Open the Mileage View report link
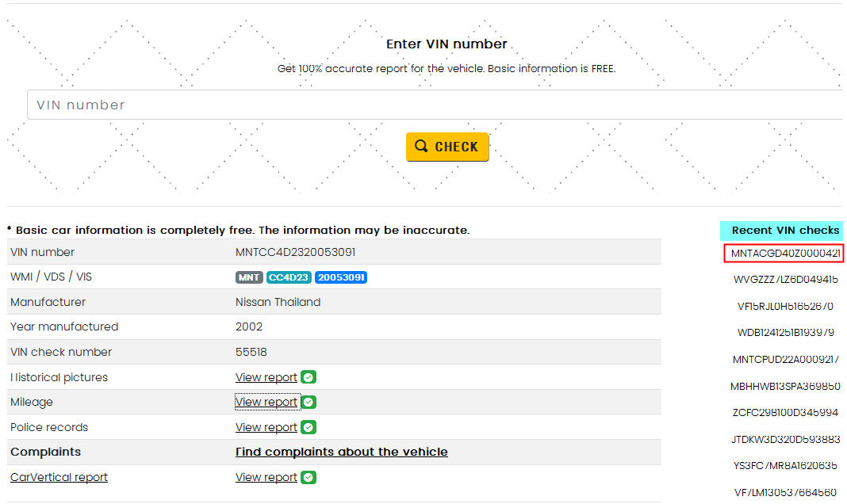This screenshot has height=504, width=847. click(266, 402)
